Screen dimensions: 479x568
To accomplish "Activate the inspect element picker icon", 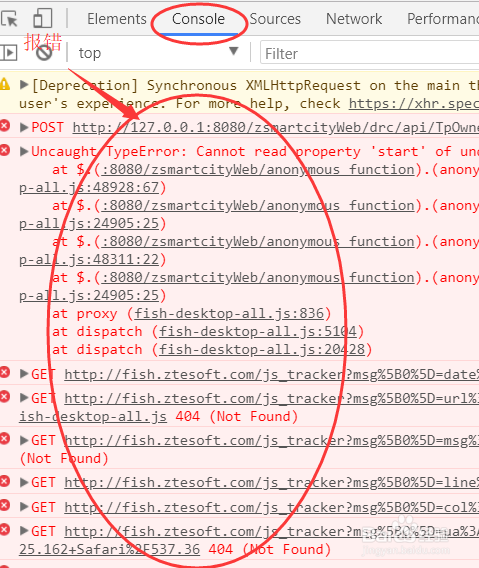I will [9, 18].
